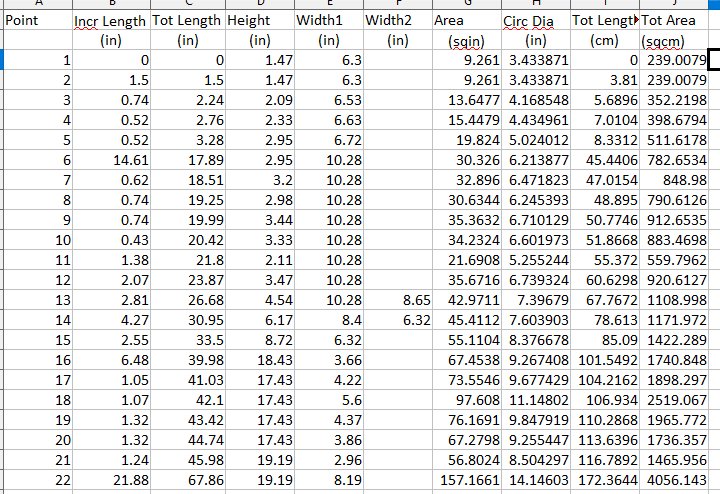Click Circ Dia cell 14.14603
720x494 pixels.
point(536,480)
